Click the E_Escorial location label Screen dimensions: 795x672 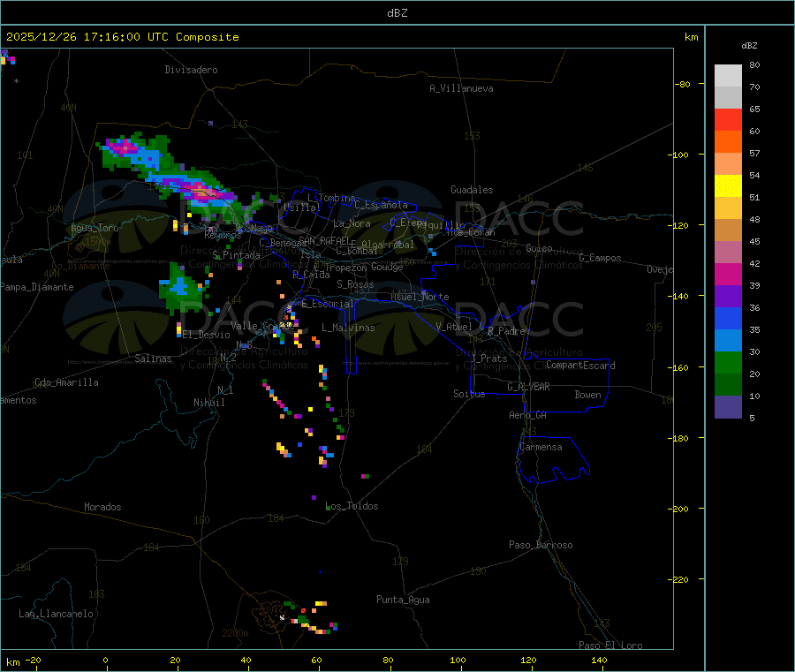328,304
